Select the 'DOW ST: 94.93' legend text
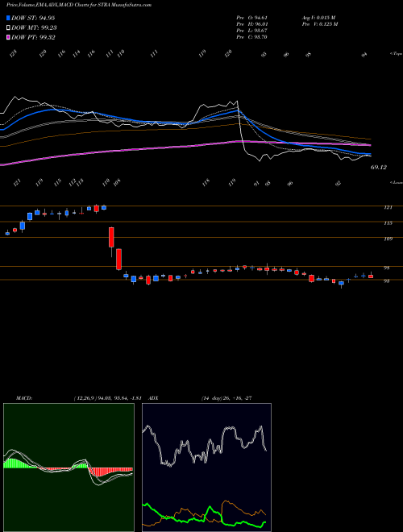Viewport: 403px width, 532px height. tap(33, 18)
